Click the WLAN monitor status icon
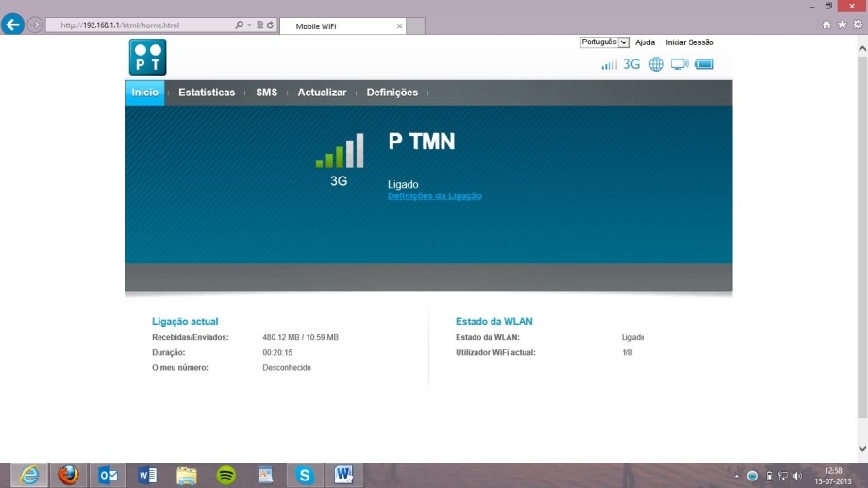 [679, 65]
